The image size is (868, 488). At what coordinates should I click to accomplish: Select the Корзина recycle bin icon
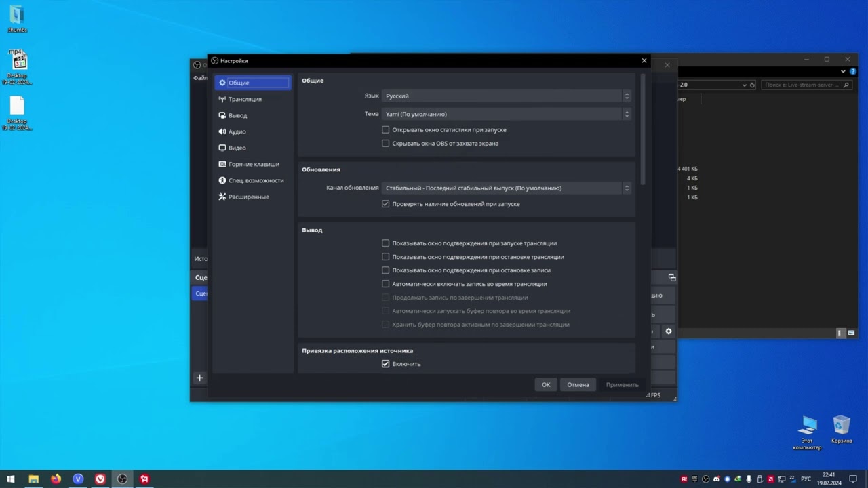(x=842, y=430)
